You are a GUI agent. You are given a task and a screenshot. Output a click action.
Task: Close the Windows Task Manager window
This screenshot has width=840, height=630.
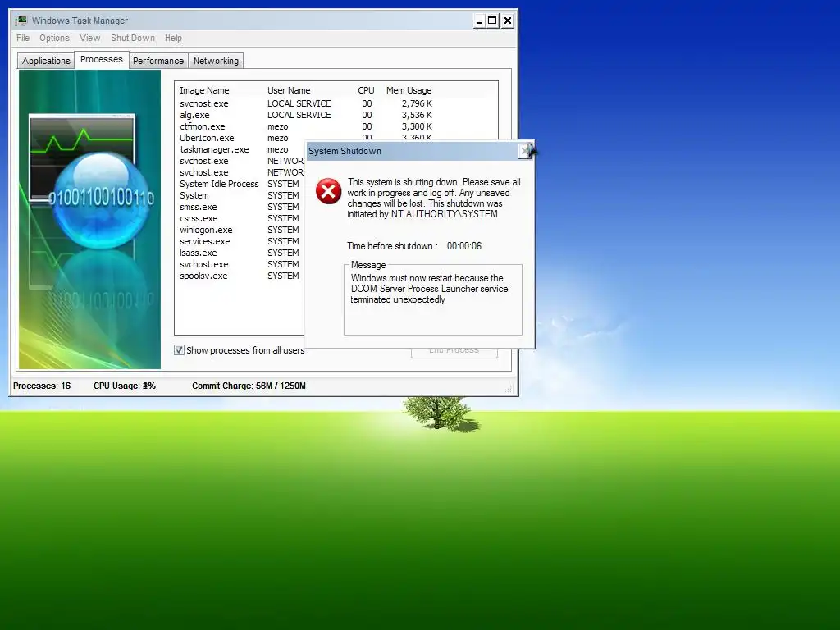(508, 21)
